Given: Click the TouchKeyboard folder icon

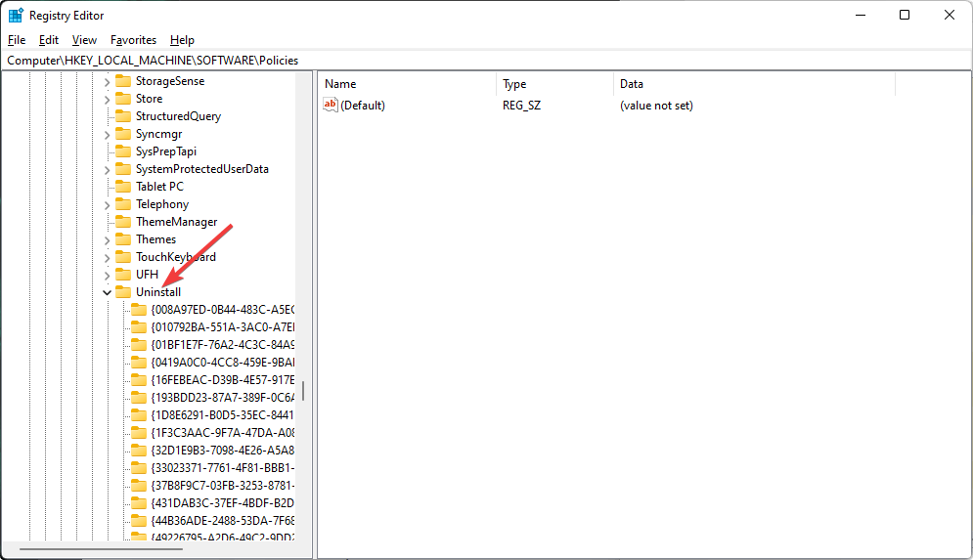Looking at the screenshot, I should pyautogui.click(x=123, y=257).
